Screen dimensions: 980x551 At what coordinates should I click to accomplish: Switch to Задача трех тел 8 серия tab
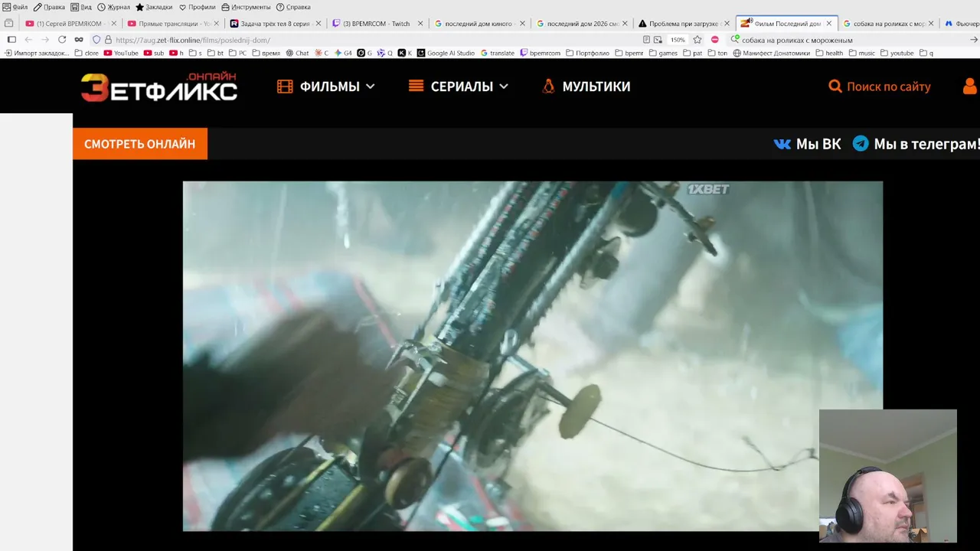pos(274,24)
